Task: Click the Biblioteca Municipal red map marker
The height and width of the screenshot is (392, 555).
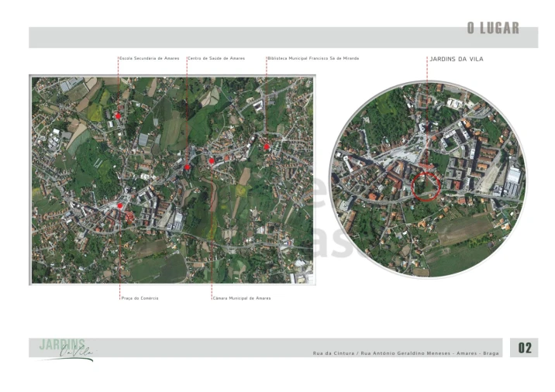Action: coord(267,146)
